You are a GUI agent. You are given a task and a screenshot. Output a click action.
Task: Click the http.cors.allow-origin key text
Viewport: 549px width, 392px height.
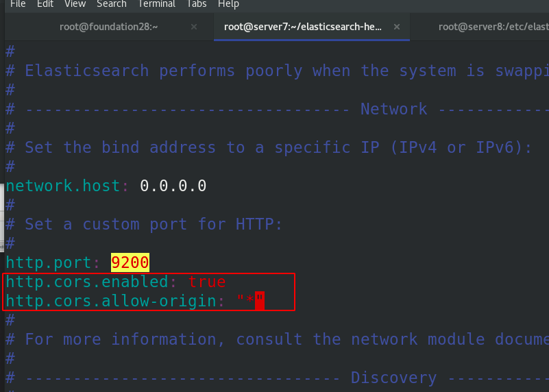click(x=111, y=302)
